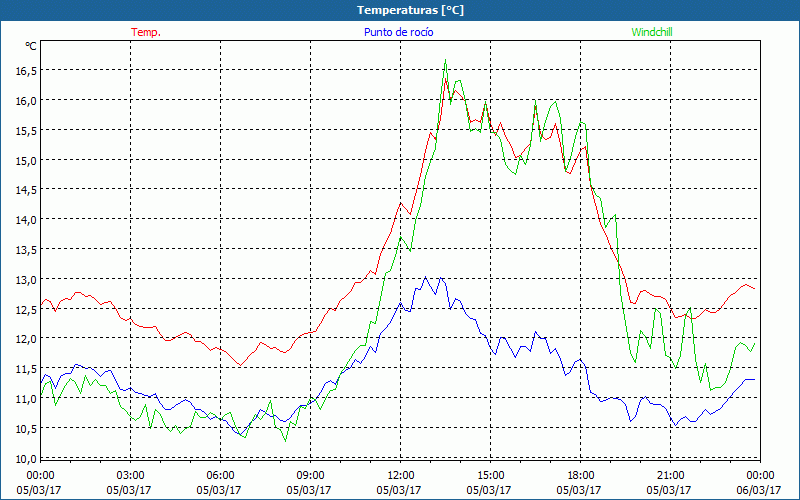Image resolution: width=800 pixels, height=500 pixels.
Task: Click the 12:00 time axis label
Action: point(401,476)
